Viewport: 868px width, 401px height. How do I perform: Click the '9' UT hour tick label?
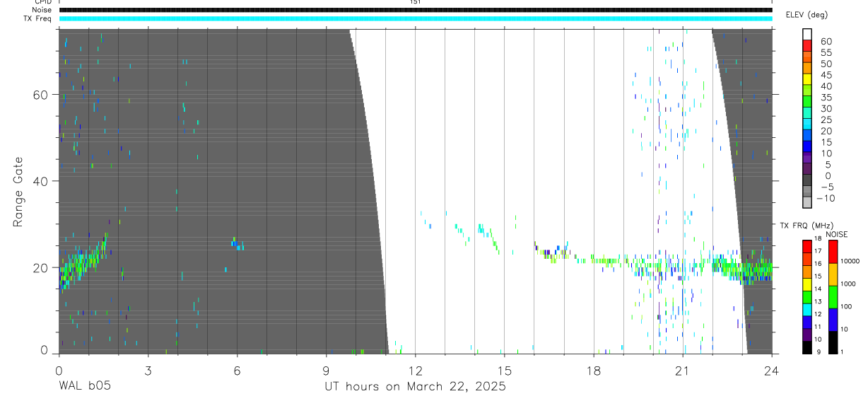click(326, 371)
